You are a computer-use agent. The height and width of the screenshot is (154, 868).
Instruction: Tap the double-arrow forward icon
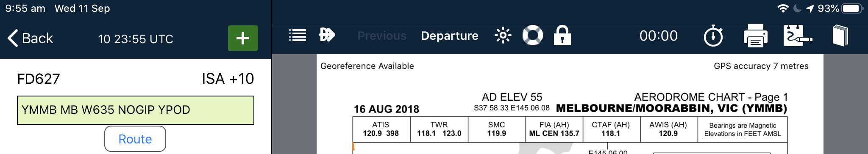(327, 35)
